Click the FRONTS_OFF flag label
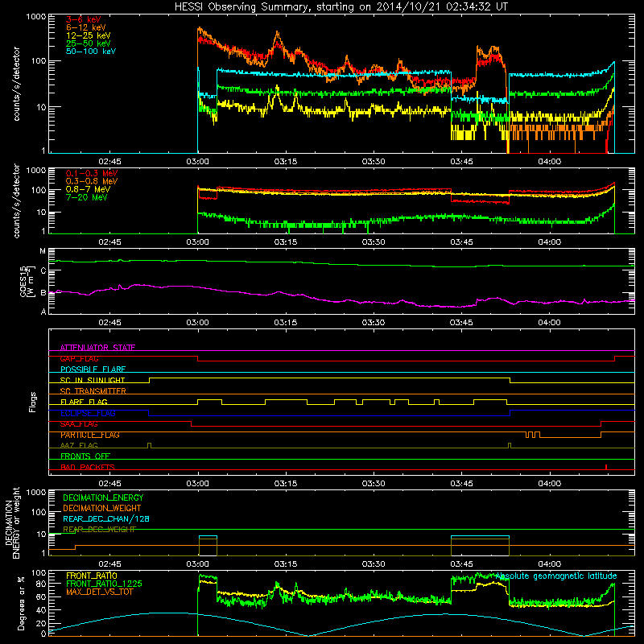Screen dimensions: 644x644 point(85,456)
